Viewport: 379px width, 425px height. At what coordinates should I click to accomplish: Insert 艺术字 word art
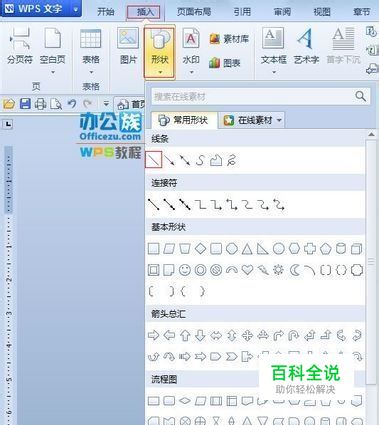[306, 47]
